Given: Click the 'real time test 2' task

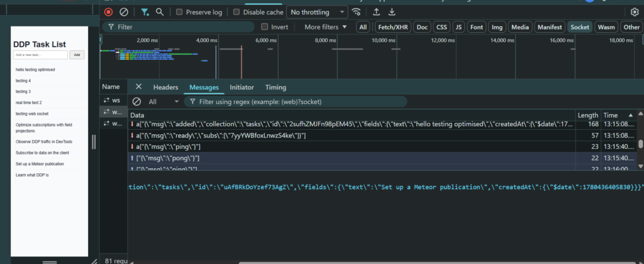Looking at the screenshot, I should (x=29, y=103).
